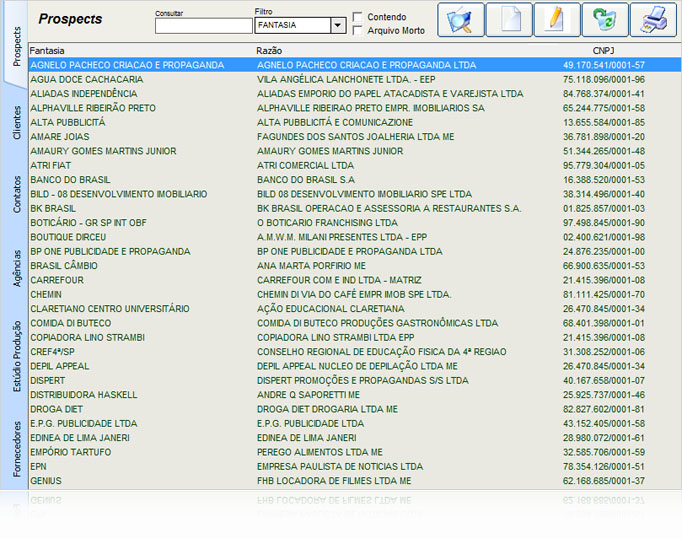
Task: Select the CHEMIN fantasia entry
Action: pos(46,295)
